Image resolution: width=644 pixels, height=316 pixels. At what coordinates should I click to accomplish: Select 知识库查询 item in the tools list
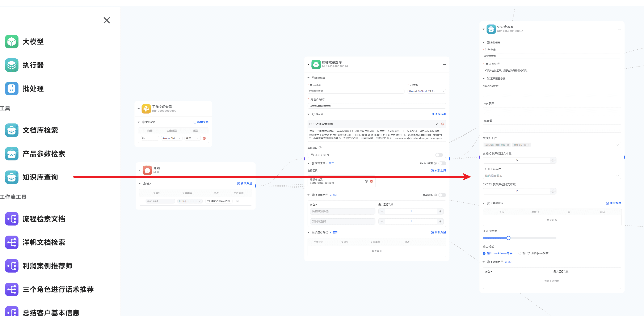pyautogui.click(x=40, y=177)
